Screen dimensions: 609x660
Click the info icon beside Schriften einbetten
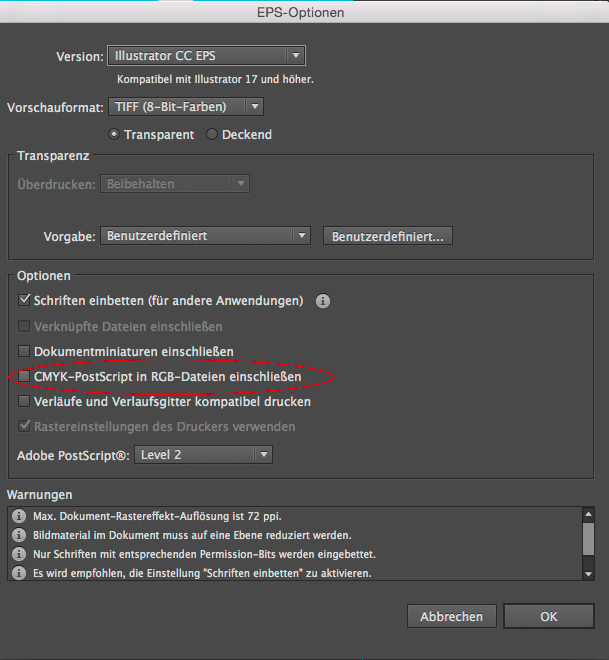tap(323, 300)
